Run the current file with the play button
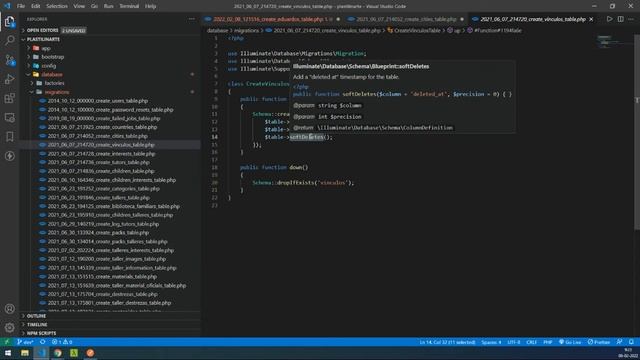The width and height of the screenshot is (640, 360). tap(609, 19)
